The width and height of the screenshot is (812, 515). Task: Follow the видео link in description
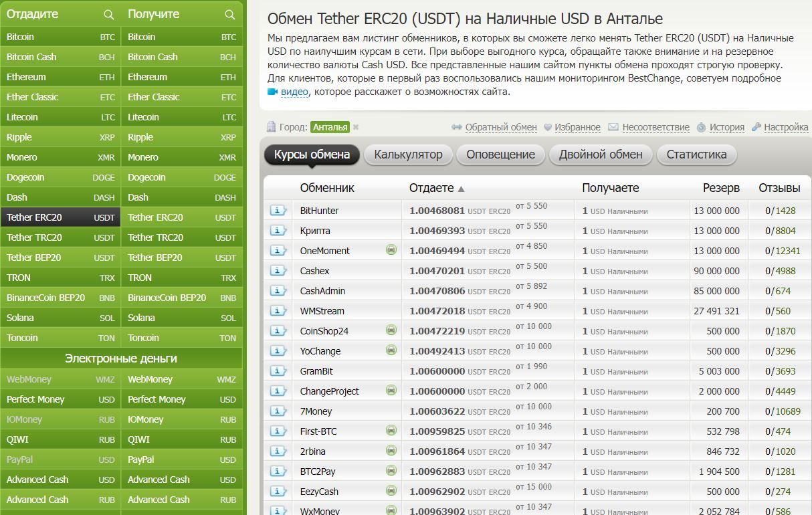294,92
